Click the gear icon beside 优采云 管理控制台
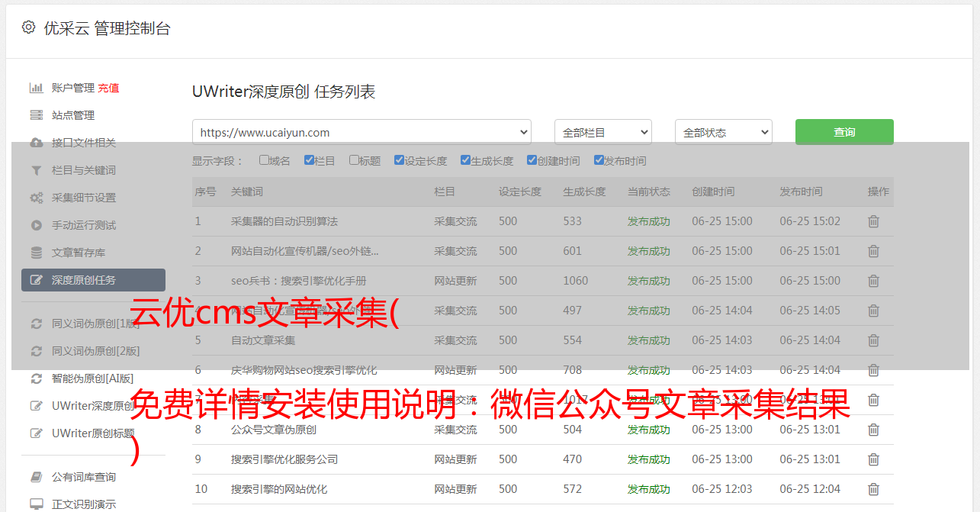The width and height of the screenshot is (980, 512). (x=28, y=27)
